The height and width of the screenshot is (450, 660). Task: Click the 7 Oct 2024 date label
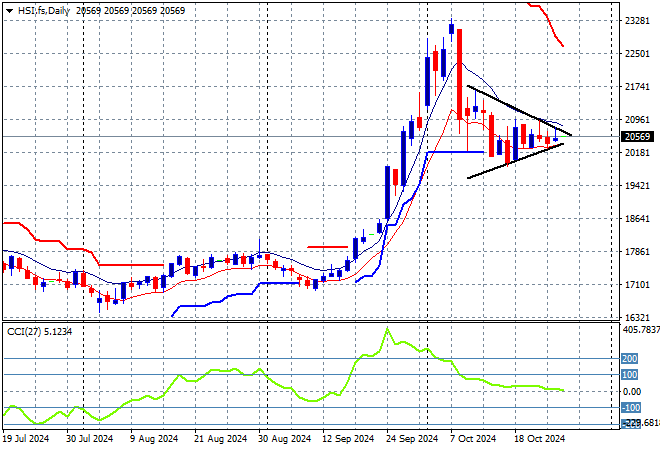471,438
